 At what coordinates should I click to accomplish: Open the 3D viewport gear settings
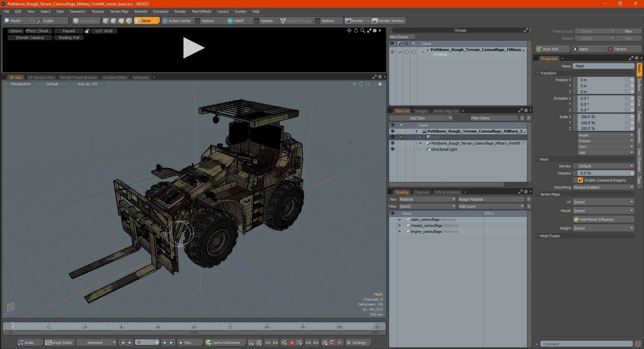click(380, 84)
